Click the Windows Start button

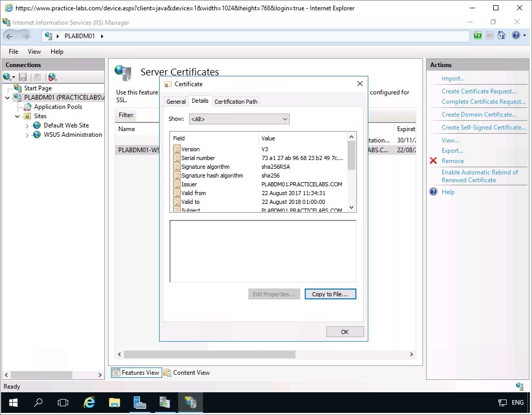click(x=13, y=402)
